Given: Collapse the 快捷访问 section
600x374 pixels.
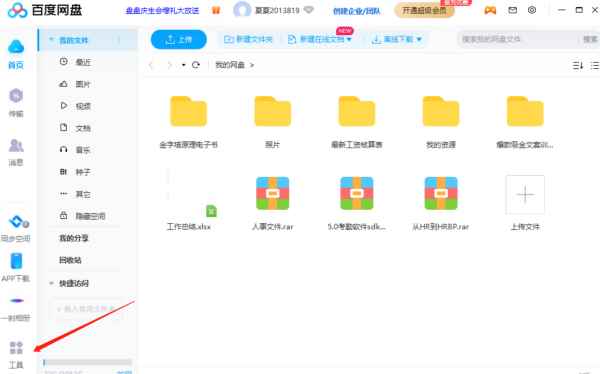Looking at the screenshot, I should pos(51,284).
